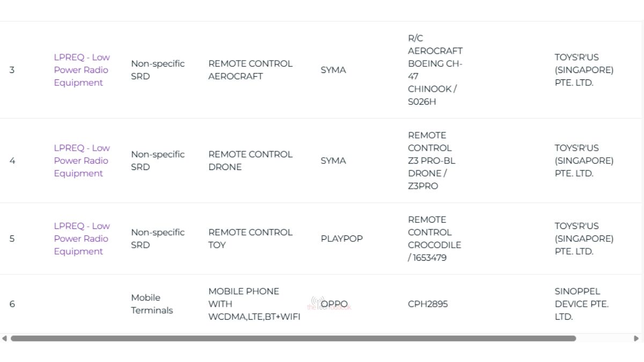Click the TOYS'R'US cell in row 3
This screenshot has height=362, width=644.
tap(584, 70)
